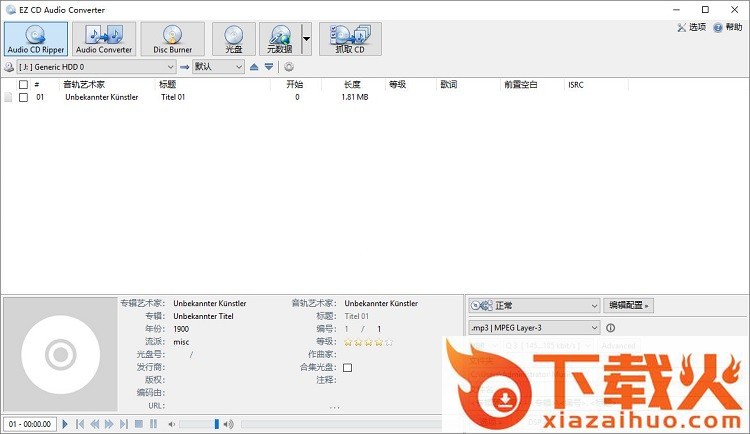Click the 光盘 disc toolbar button
Viewport: 750px width, 434px height.
[233, 39]
